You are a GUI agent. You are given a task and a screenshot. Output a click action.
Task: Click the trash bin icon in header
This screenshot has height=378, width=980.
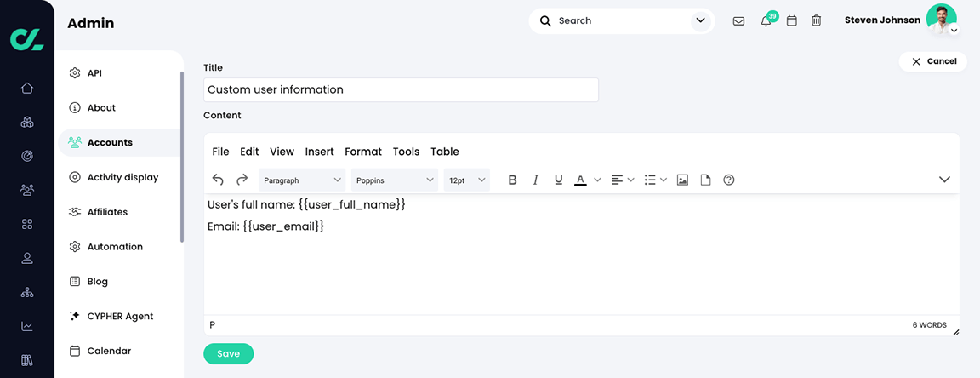pyautogui.click(x=817, y=21)
